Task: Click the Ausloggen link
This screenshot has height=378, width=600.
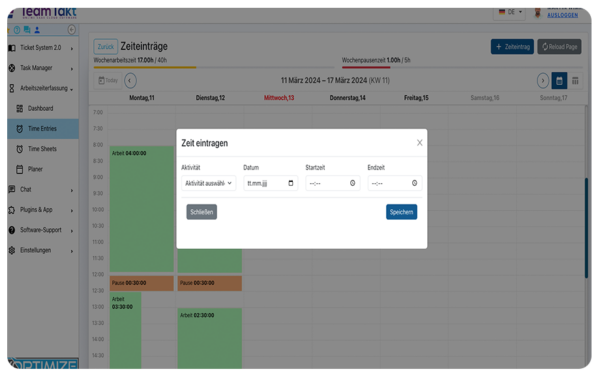Action: pos(562,15)
